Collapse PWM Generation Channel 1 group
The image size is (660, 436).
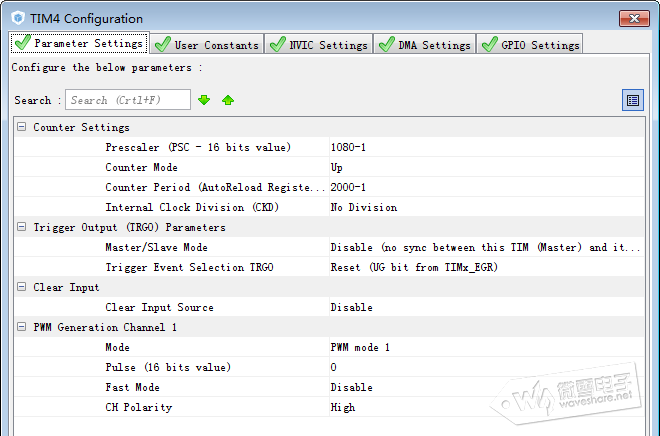(22, 328)
